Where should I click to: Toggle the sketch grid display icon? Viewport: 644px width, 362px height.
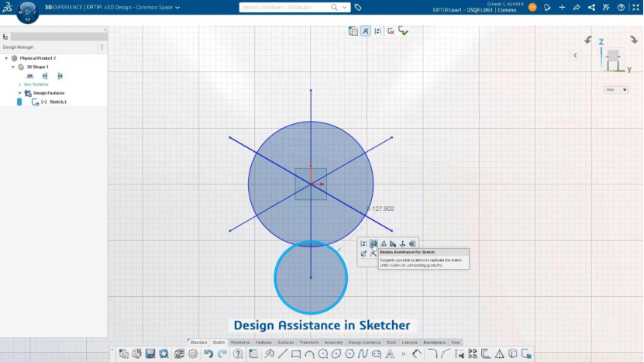pos(353,31)
